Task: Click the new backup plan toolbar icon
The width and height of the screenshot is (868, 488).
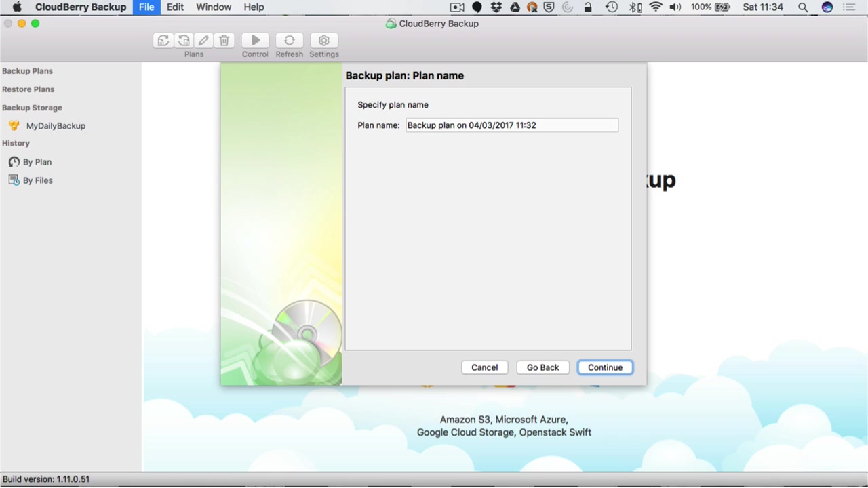Action: pos(163,41)
